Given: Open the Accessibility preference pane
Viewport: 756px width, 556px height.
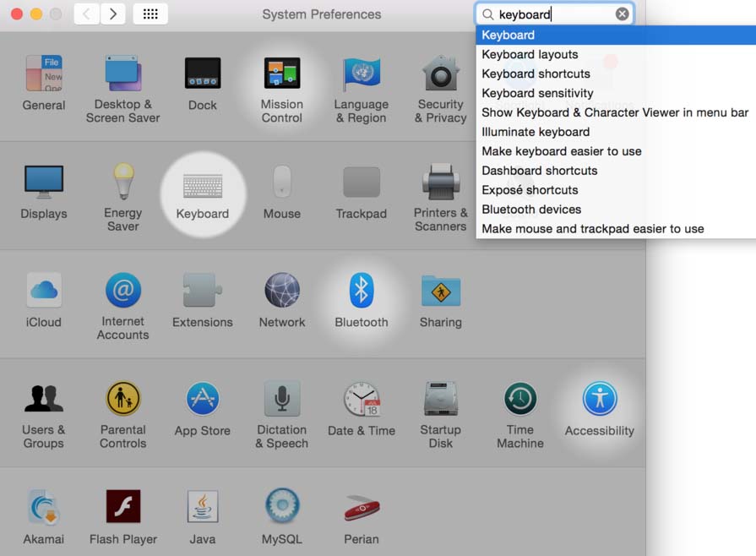Looking at the screenshot, I should coord(599,409).
